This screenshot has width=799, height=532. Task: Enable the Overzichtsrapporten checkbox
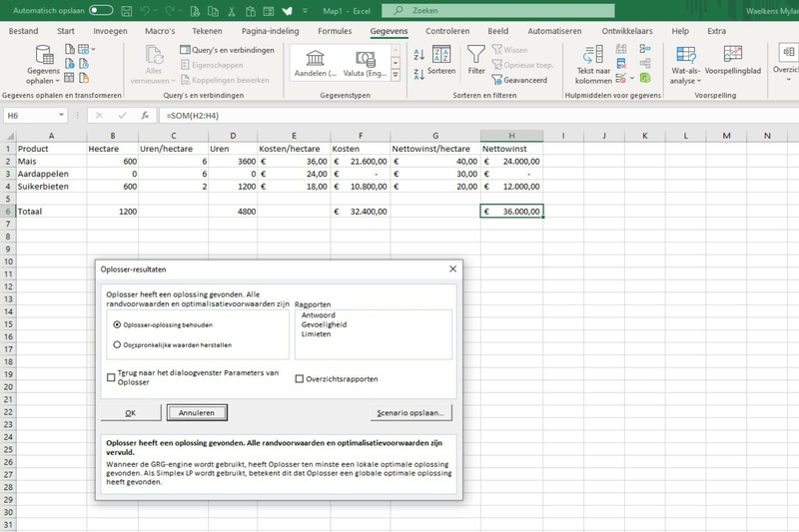tap(300, 378)
